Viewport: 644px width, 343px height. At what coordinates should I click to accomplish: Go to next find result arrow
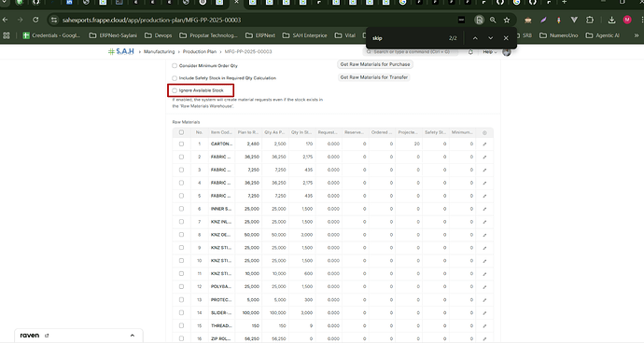coord(490,38)
